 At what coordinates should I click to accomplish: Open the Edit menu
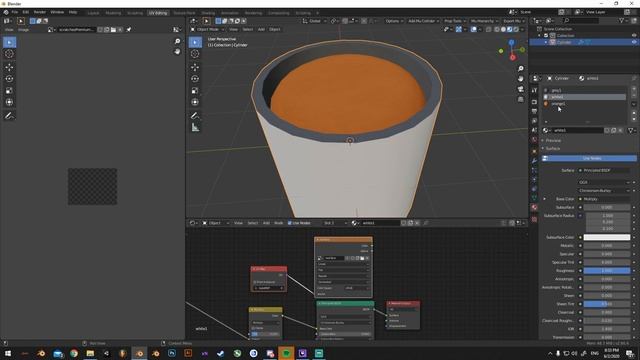point(26,12)
